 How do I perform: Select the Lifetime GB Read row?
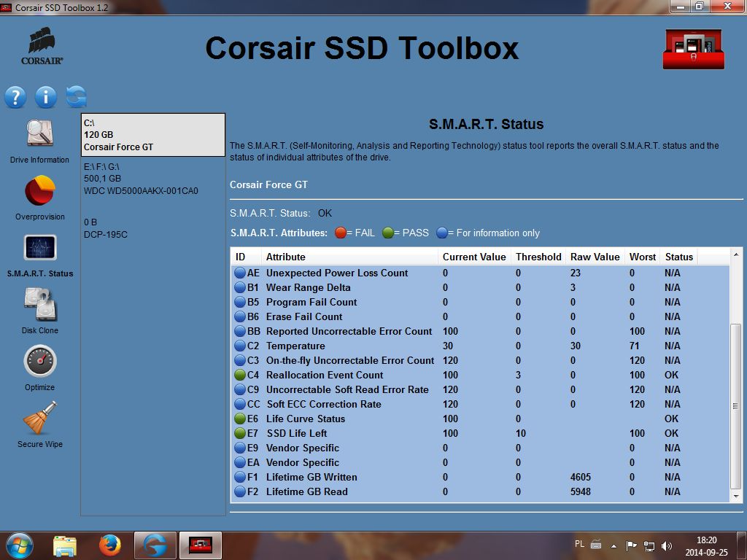coord(480,491)
